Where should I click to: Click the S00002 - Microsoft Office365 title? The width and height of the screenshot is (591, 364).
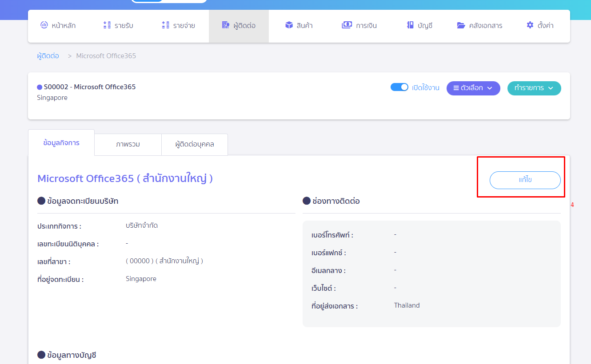[x=90, y=87]
